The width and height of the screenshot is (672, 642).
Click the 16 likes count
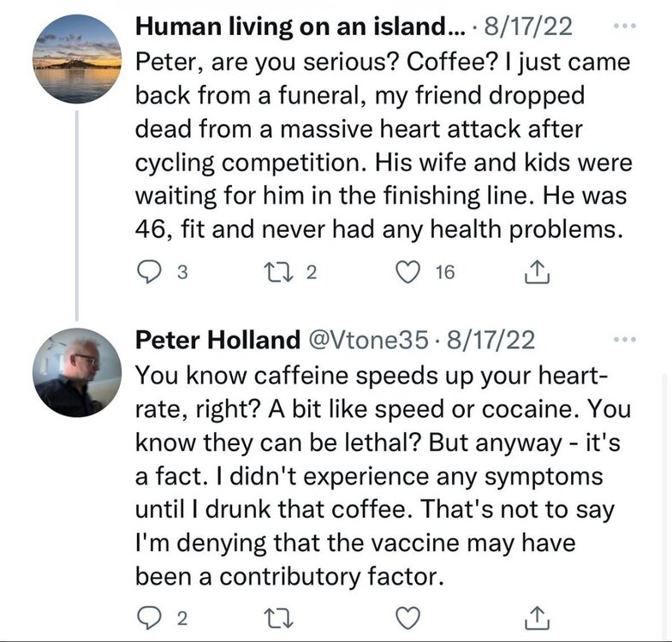click(x=443, y=273)
